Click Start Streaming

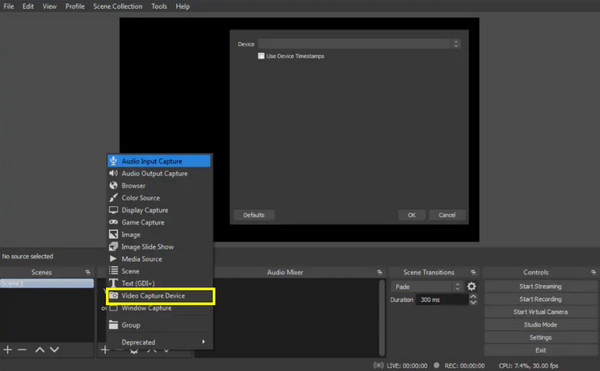coord(540,286)
